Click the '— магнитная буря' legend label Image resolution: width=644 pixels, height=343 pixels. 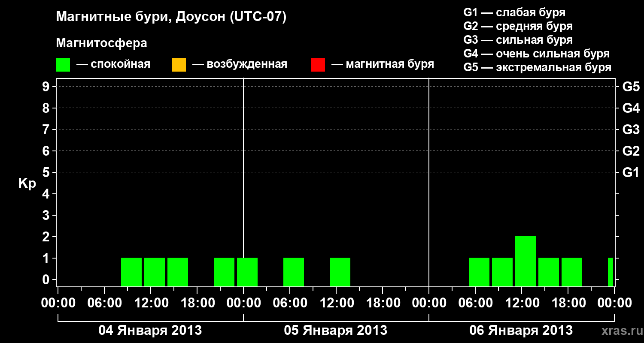(x=383, y=64)
